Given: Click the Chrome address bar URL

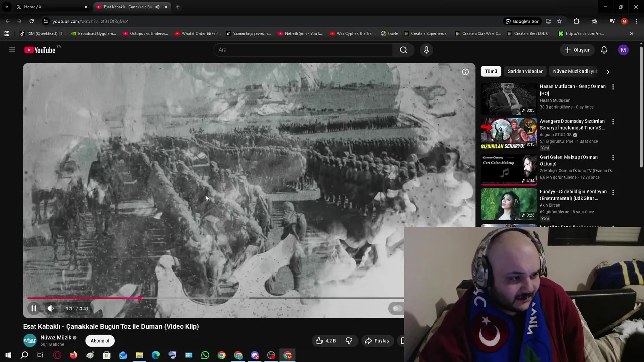Looking at the screenshot, I should (x=91, y=21).
